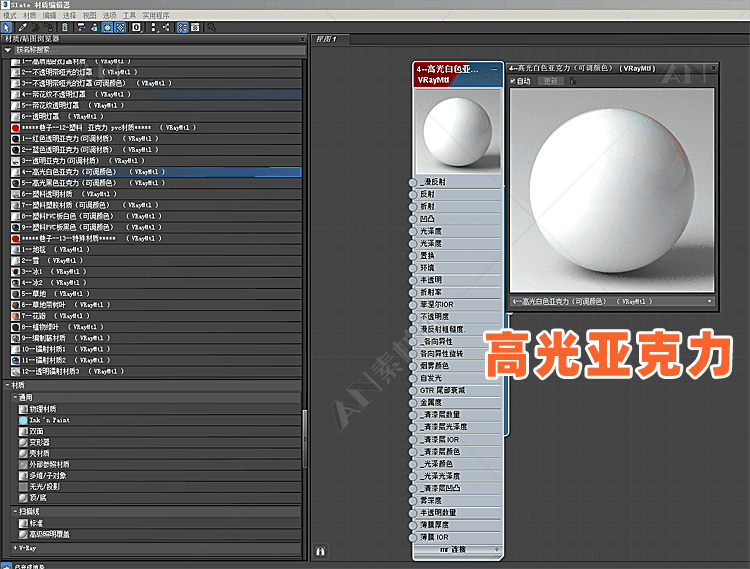Click the 按名称搜索 search field
Screen dimensions: 750x569
[x=150, y=50]
